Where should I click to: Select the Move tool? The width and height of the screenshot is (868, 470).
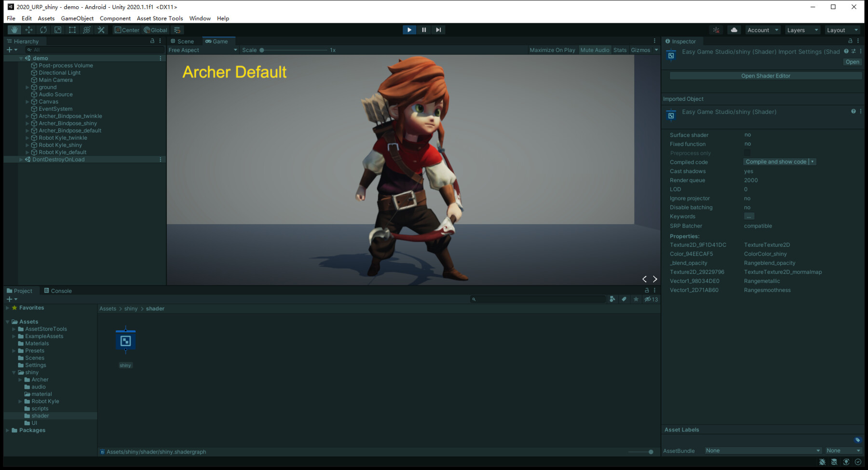29,29
